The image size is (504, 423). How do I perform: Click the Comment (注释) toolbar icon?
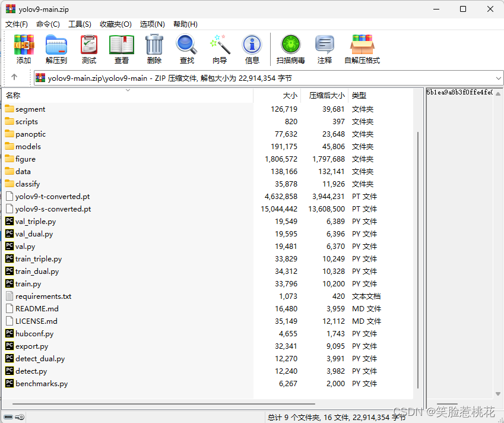[x=325, y=45]
